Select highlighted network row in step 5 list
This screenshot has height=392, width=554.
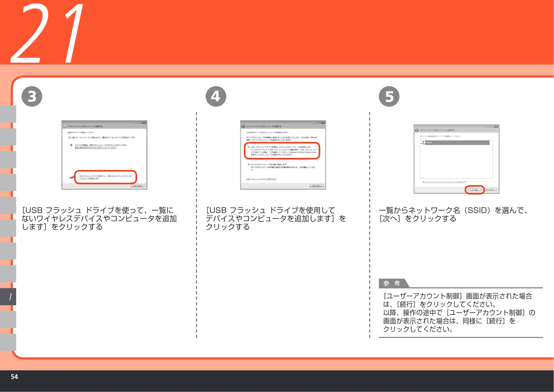tap(457, 143)
